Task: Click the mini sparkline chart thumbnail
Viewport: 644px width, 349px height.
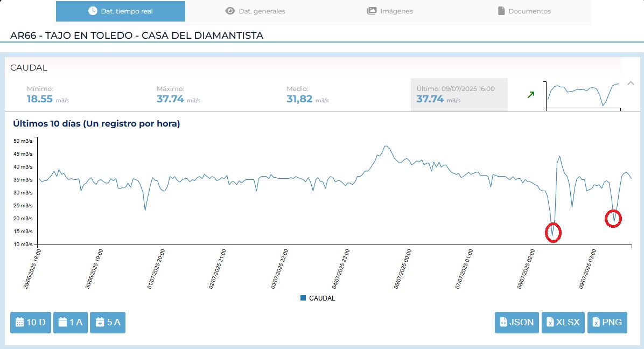Action: [x=583, y=95]
